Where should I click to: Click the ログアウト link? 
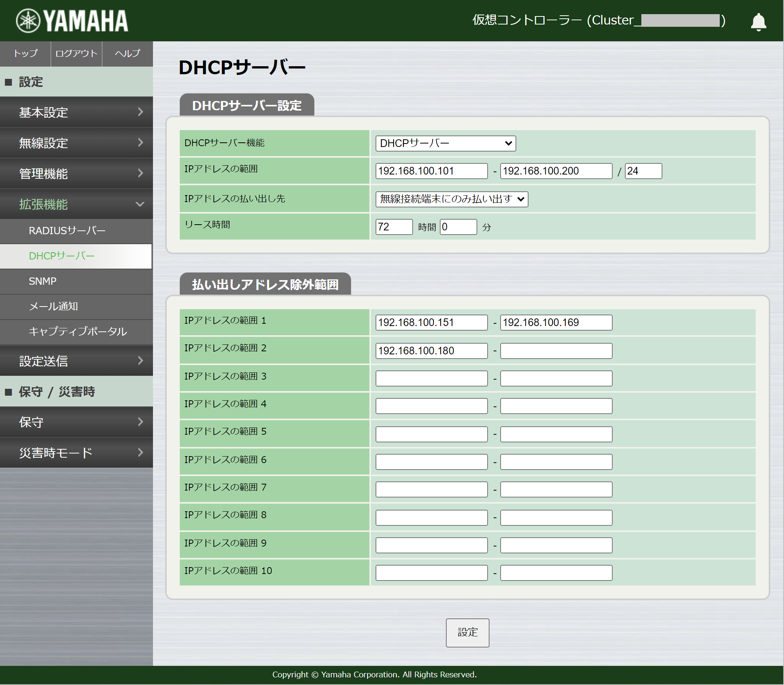[76, 54]
